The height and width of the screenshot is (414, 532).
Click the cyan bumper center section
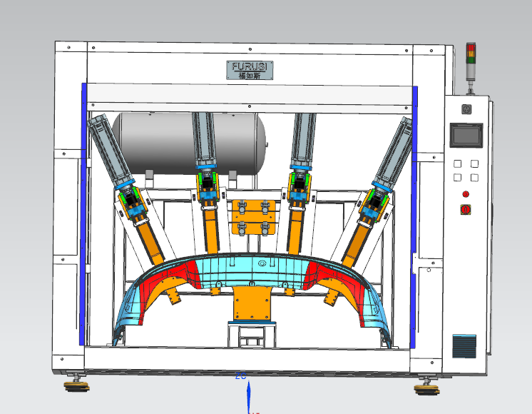click(250, 268)
